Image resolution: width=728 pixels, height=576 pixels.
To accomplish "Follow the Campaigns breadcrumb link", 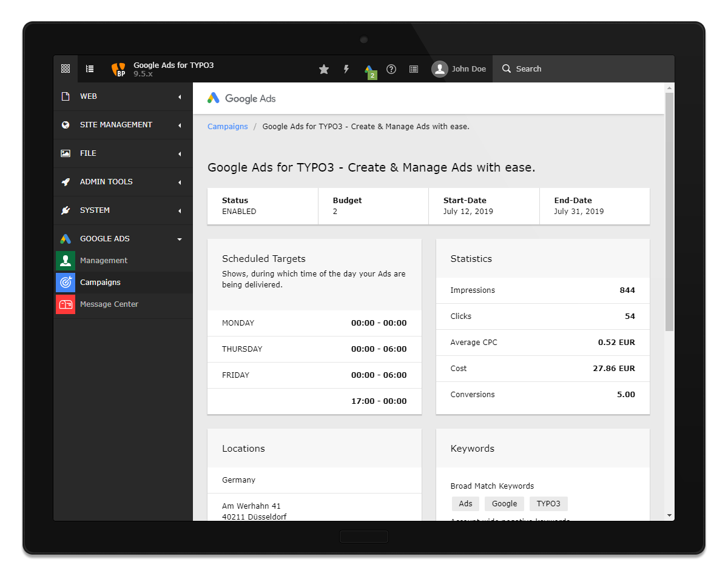I will click(x=227, y=127).
